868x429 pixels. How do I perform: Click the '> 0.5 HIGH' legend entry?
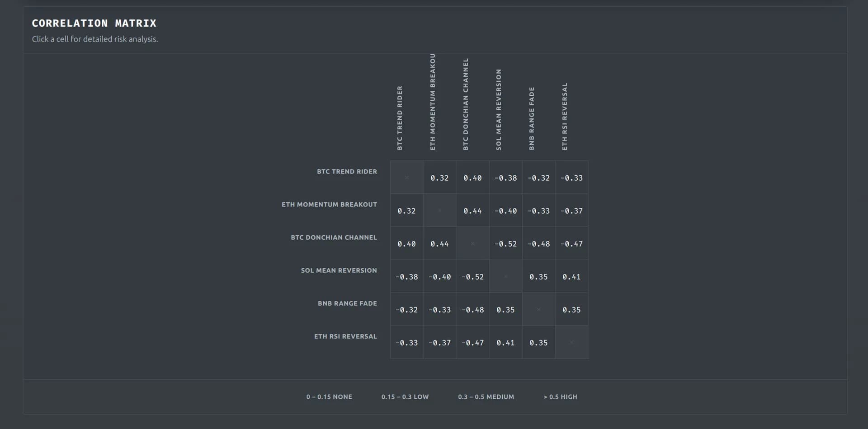[x=560, y=397]
